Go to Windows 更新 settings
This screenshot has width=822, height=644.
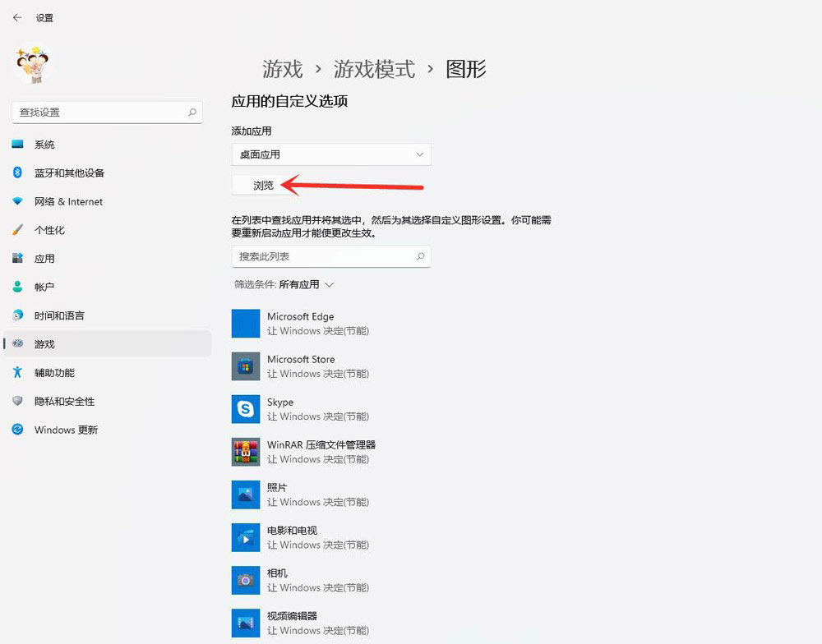(107, 430)
